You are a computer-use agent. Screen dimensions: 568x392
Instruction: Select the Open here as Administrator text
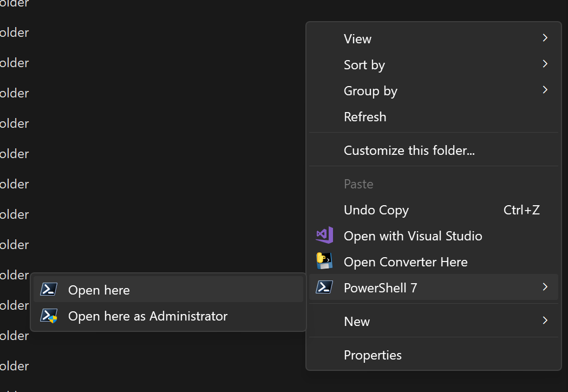click(x=148, y=316)
